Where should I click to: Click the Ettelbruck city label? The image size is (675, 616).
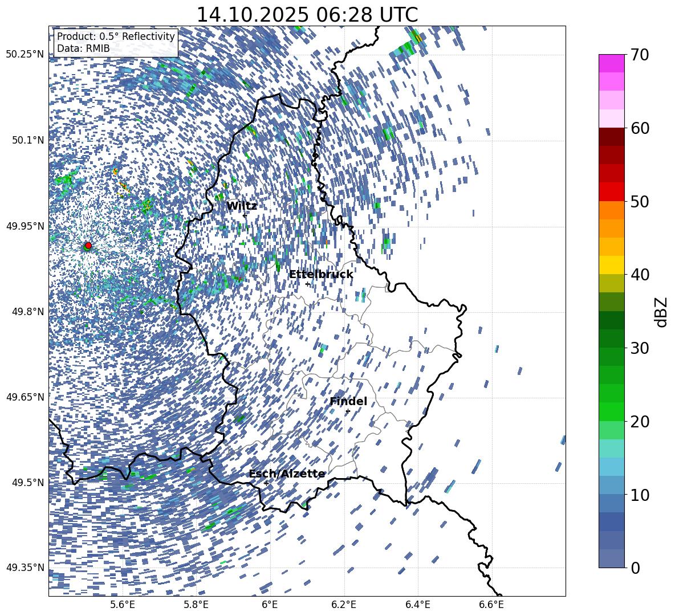pos(321,275)
